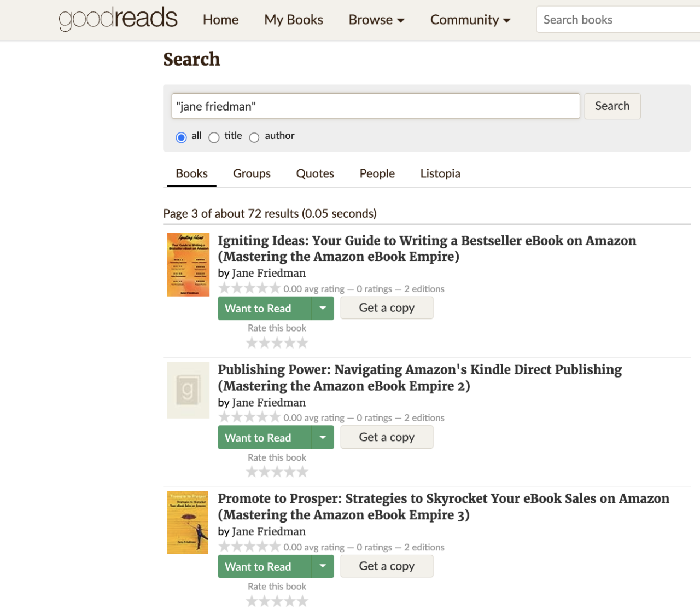Image resolution: width=700 pixels, height=615 pixels.
Task: Expand the Want to Read dropdown for Igniting Ideas
Action: 323,308
